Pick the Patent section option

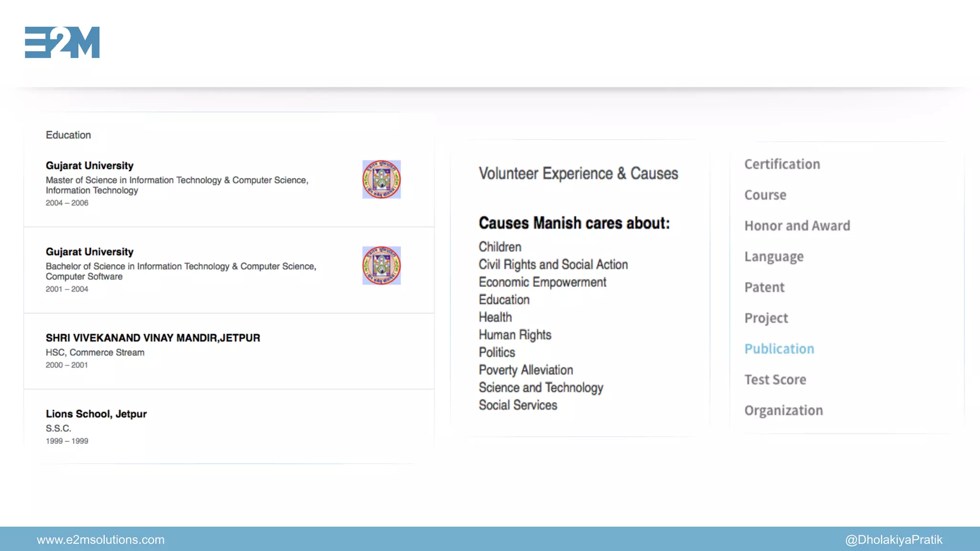click(x=764, y=287)
